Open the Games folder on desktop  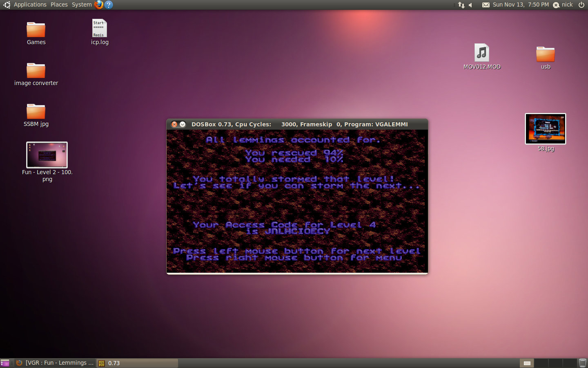(36, 30)
